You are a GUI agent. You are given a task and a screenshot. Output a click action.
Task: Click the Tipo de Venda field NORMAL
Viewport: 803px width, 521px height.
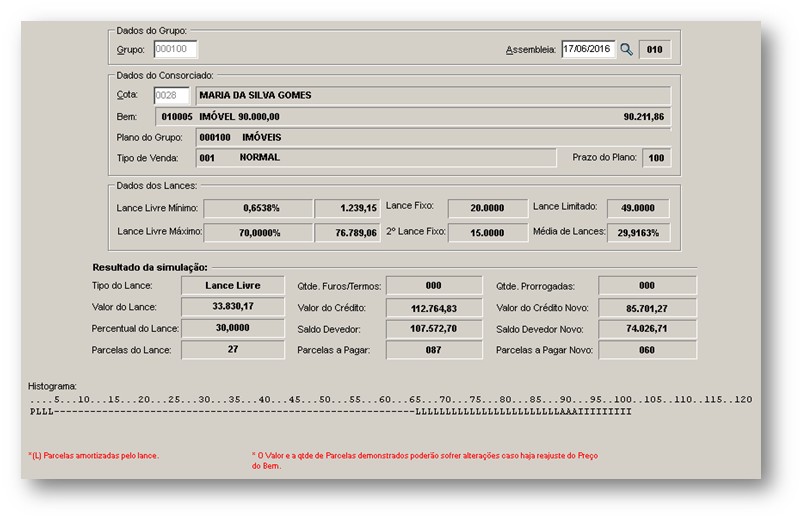[376, 158]
